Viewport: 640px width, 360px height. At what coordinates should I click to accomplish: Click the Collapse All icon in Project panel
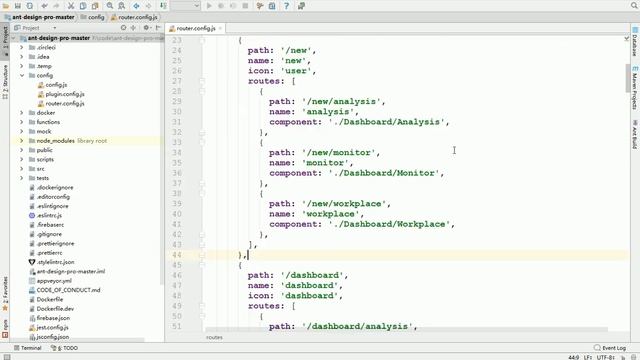coord(133,28)
